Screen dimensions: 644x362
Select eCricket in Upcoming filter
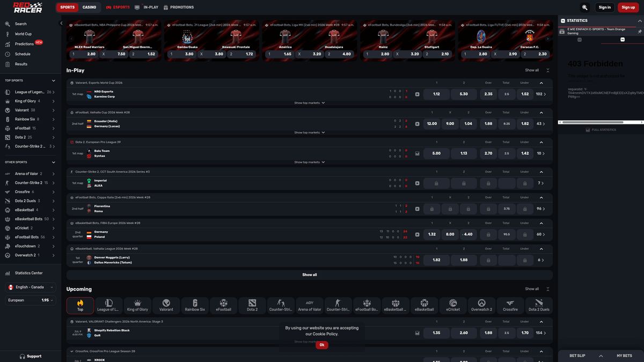tap(453, 306)
